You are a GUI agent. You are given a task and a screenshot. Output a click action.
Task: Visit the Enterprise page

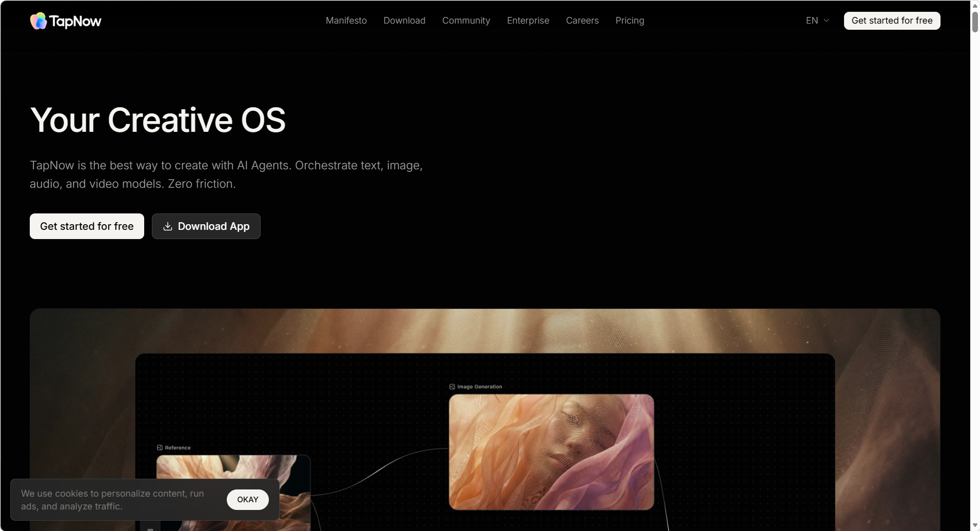[x=528, y=21]
